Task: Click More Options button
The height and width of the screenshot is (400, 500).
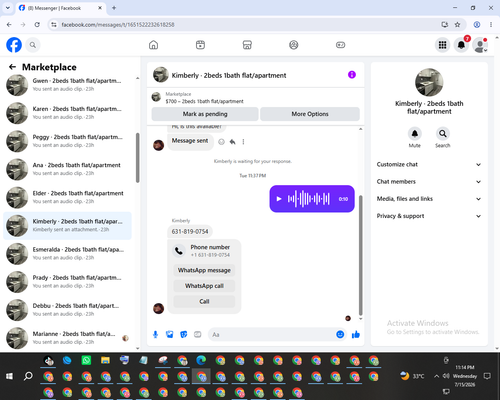Action: (310, 114)
